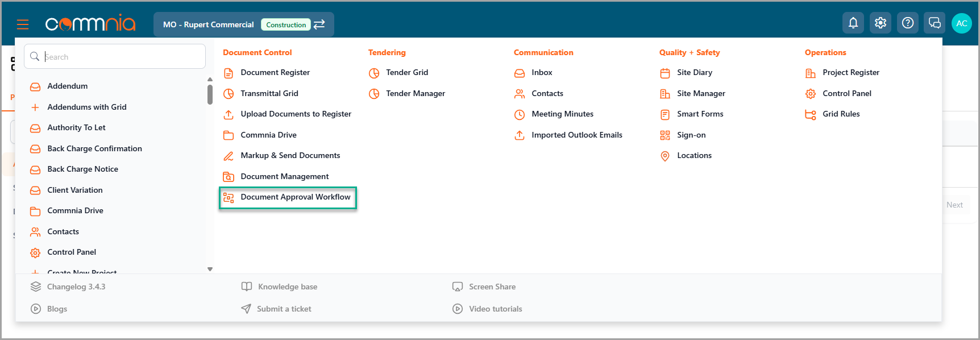
Task: Open Video tutorials link
Action: tap(496, 309)
